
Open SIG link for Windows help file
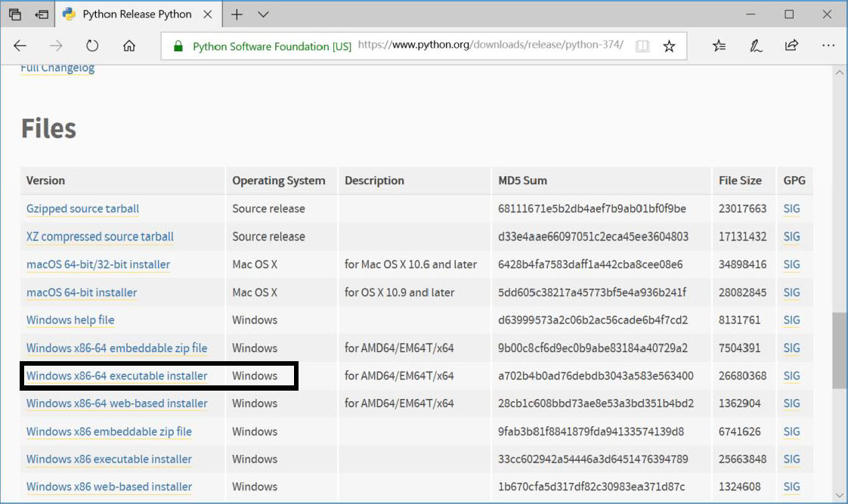click(791, 320)
